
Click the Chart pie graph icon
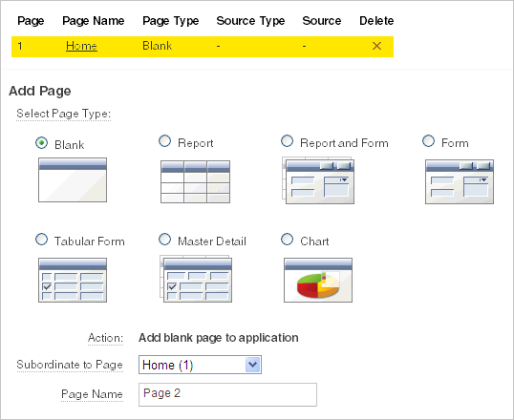(x=318, y=280)
